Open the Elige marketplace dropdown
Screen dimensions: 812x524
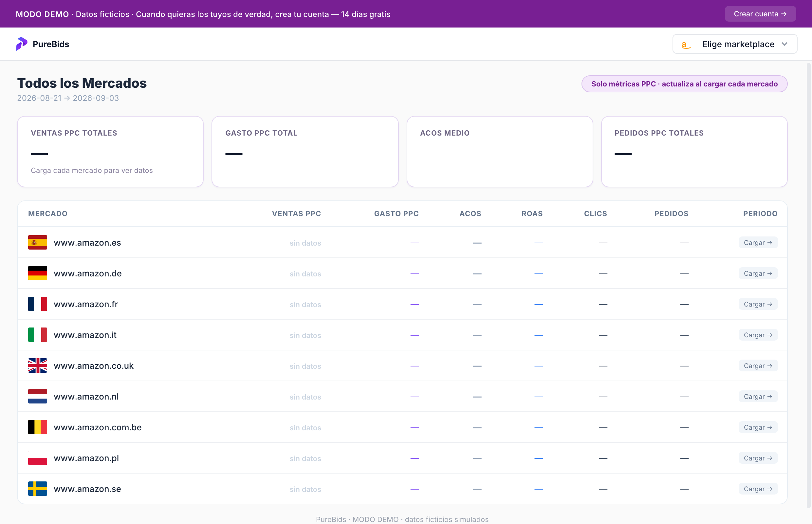tap(735, 44)
